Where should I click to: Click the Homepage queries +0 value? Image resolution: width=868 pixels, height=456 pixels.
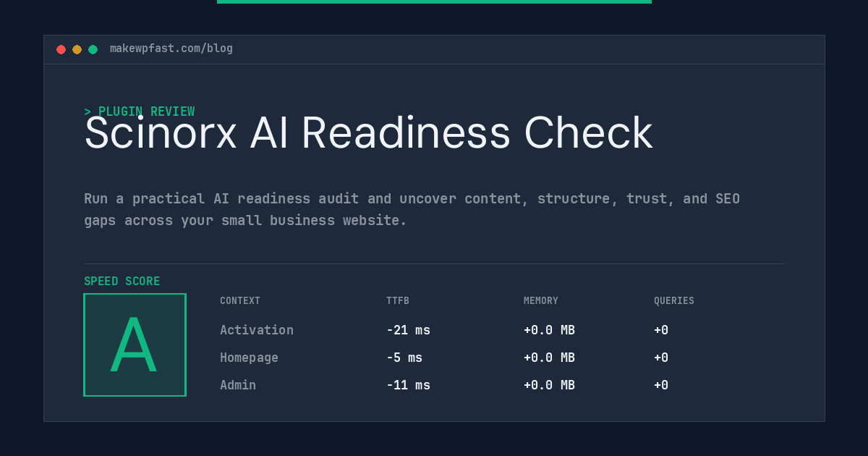click(661, 358)
